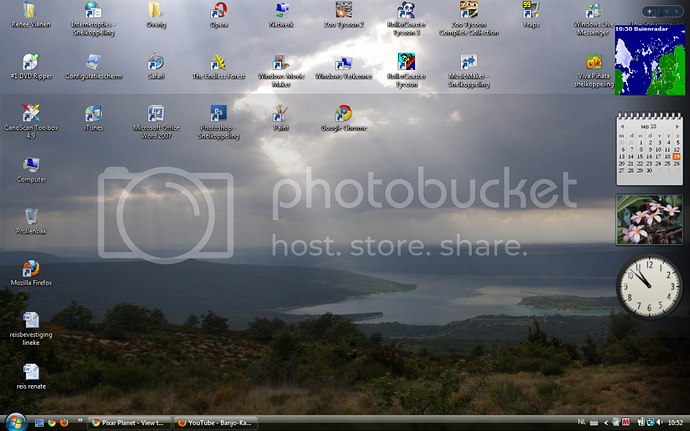Click the Windows Start orb
This screenshot has height=431, width=690.
14,422
